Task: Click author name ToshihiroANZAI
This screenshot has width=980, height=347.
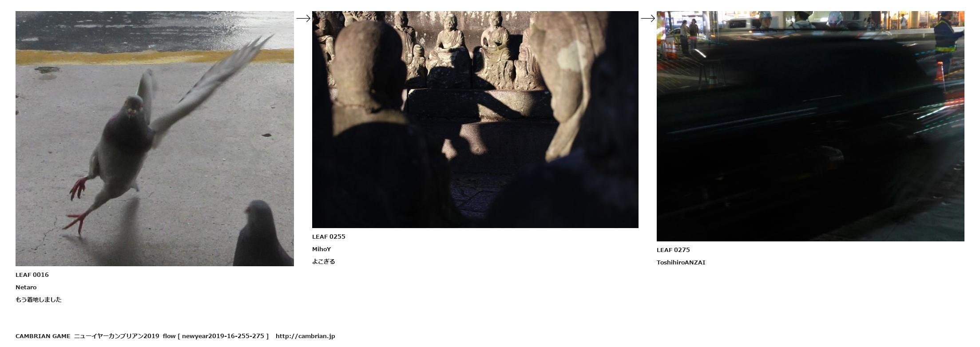Action: click(681, 262)
